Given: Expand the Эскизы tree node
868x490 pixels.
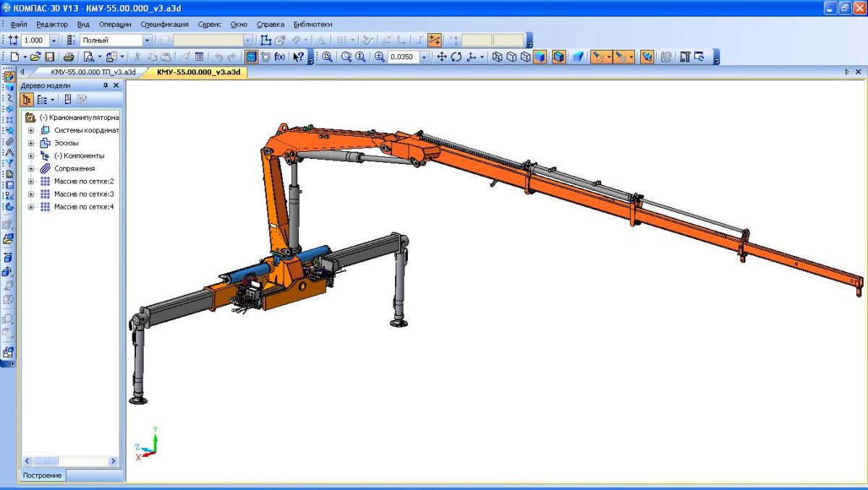Looking at the screenshot, I should coord(31,143).
